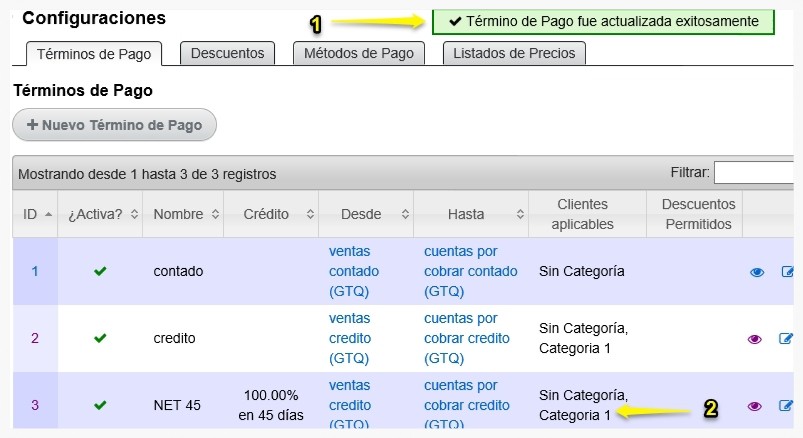Edit the contado payment term
The height and width of the screenshot is (438, 803).
point(787,272)
